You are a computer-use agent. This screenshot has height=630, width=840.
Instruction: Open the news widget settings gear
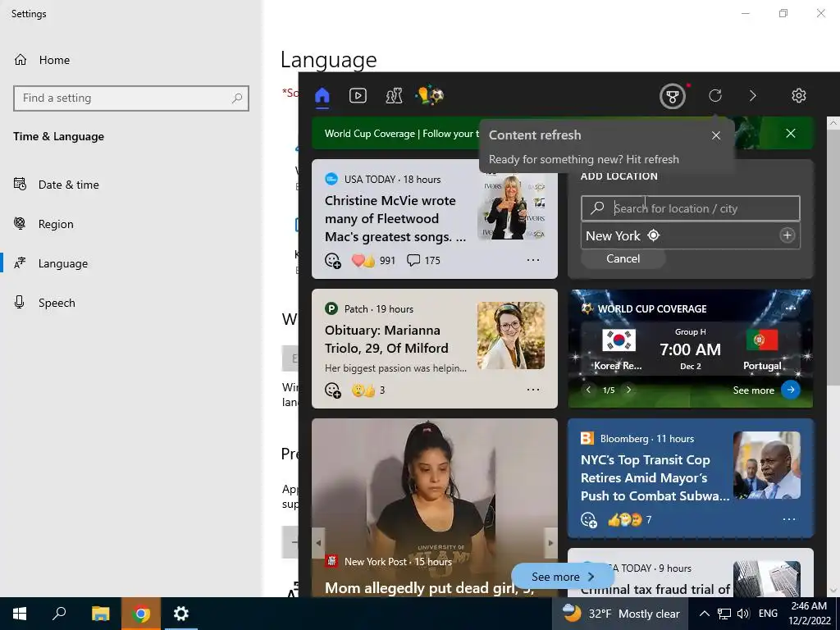(799, 95)
